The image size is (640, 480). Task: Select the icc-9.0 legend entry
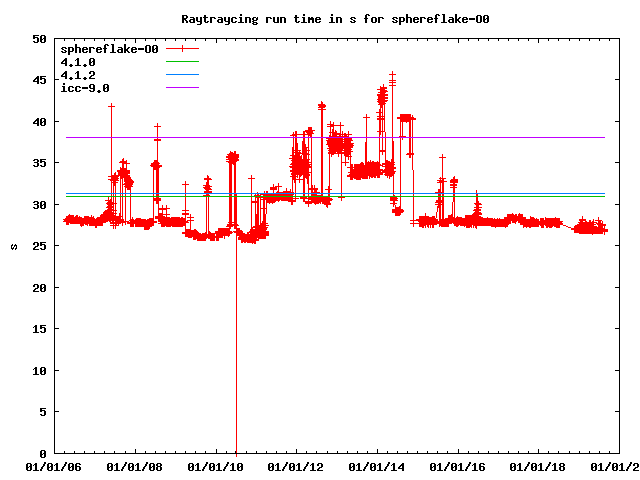[85, 88]
